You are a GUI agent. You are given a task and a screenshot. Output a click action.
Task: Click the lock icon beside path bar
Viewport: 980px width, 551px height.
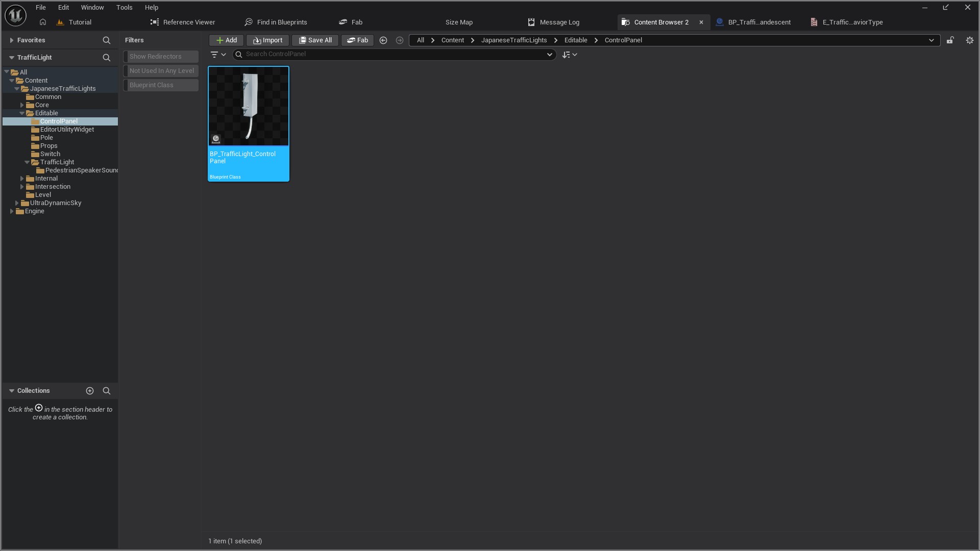950,40
